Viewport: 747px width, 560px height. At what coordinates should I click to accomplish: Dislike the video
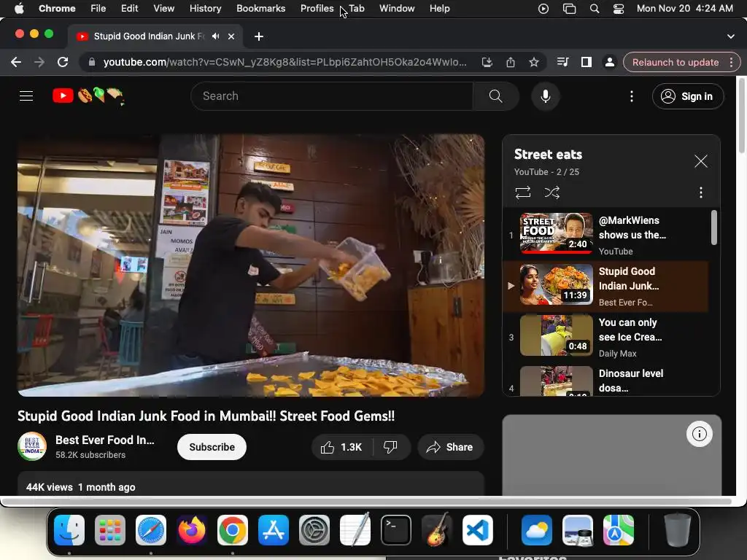tap(391, 447)
